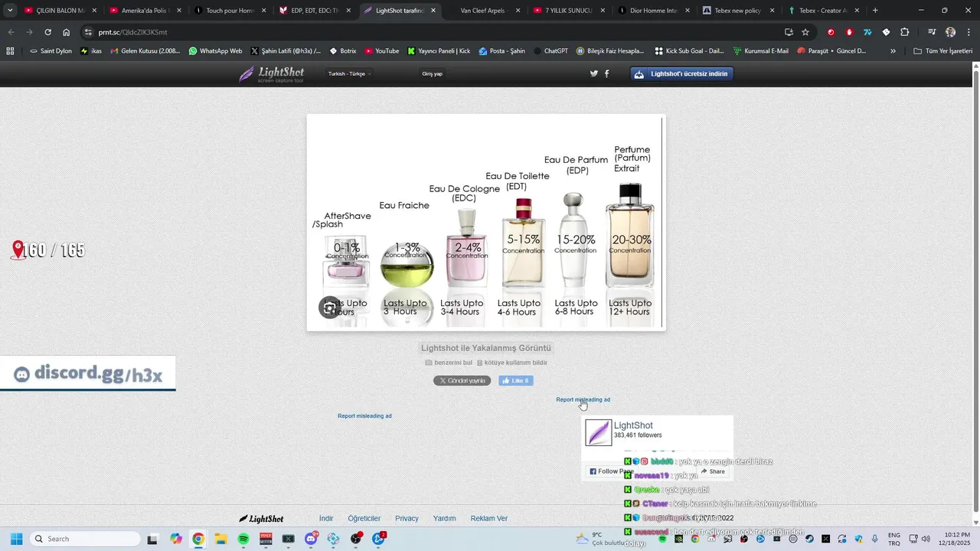Viewport: 980px width, 551px height.
Task: Open a new browser tab
Action: [875, 11]
